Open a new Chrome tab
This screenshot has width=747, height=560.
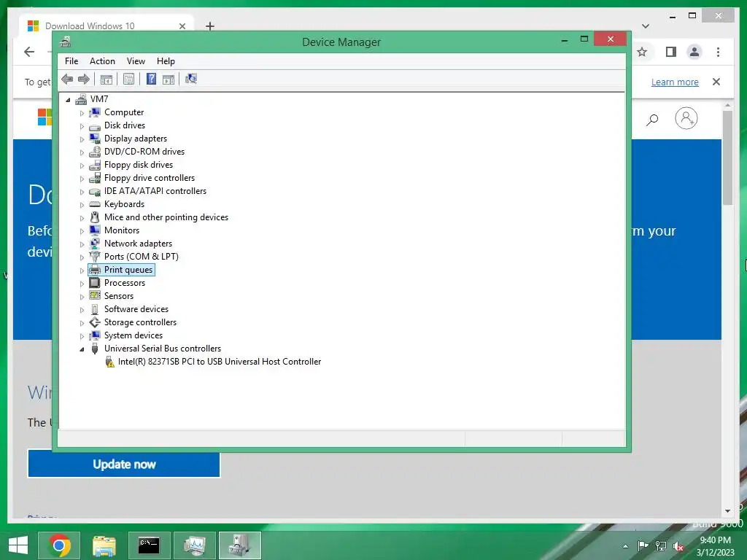[x=210, y=26]
